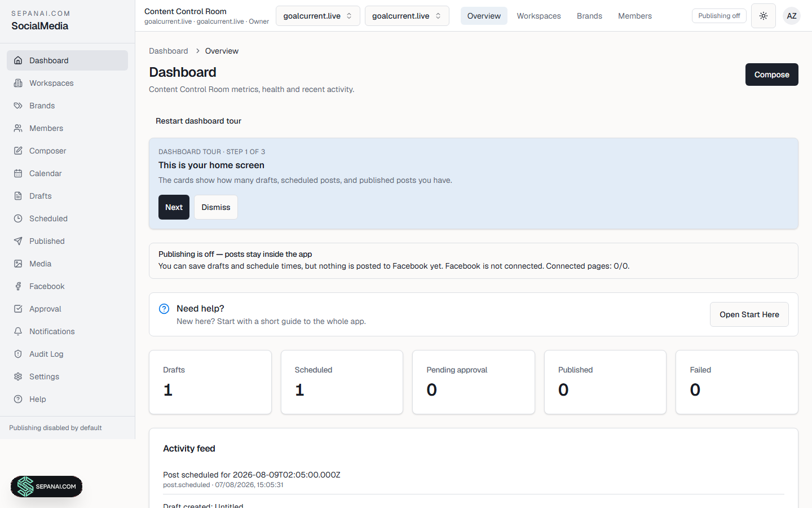Open the Failed count card

737,382
